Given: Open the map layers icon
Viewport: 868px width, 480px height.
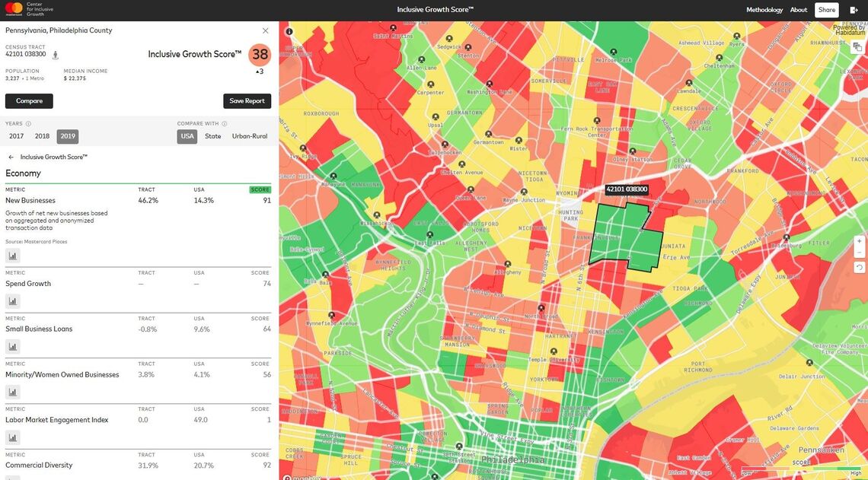Looking at the screenshot, I should [x=858, y=48].
